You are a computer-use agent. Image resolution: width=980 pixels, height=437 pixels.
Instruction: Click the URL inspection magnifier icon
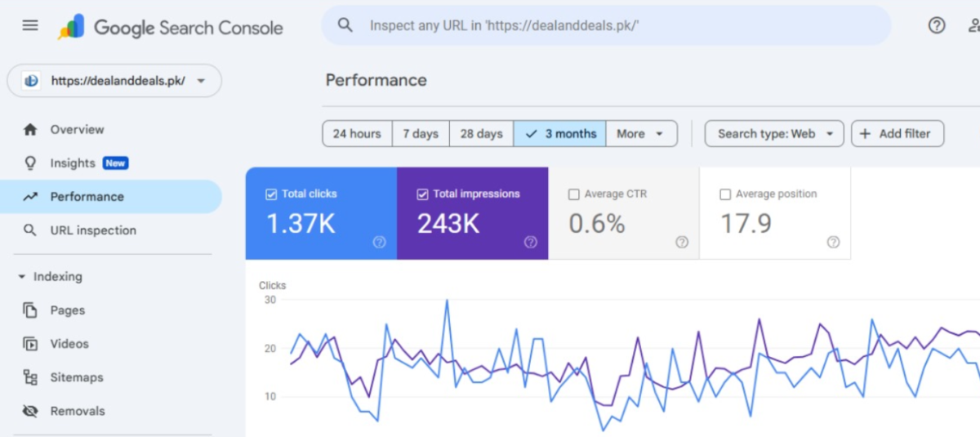(30, 230)
